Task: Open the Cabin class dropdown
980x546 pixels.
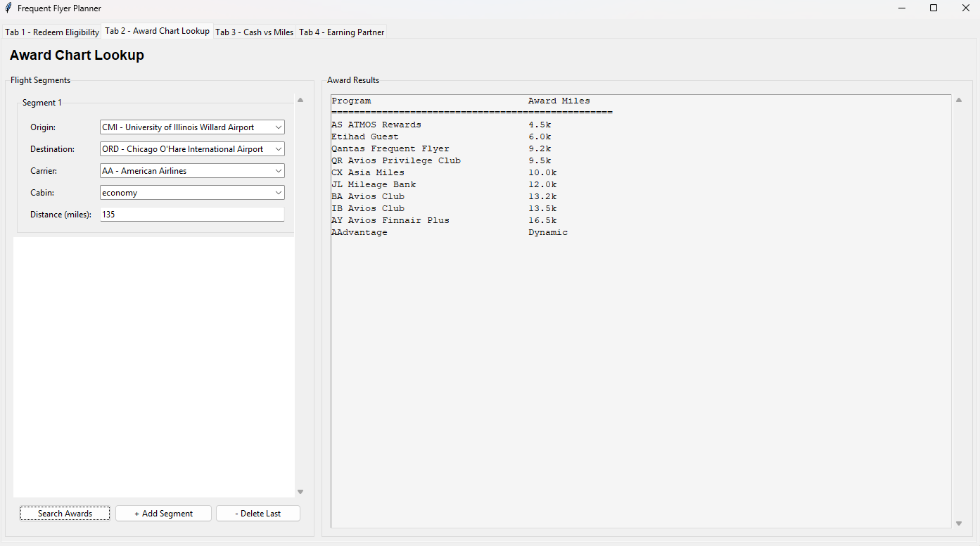Action: 278,193
